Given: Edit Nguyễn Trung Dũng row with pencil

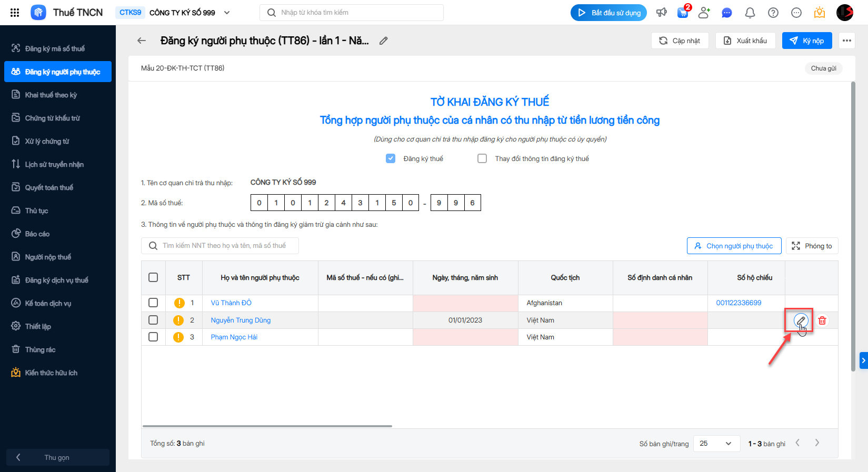Looking at the screenshot, I should (x=801, y=320).
